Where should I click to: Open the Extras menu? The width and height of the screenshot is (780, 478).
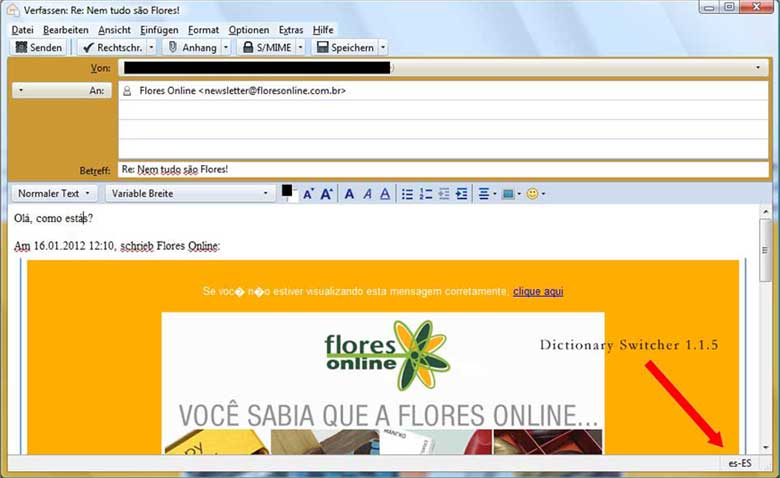291,30
